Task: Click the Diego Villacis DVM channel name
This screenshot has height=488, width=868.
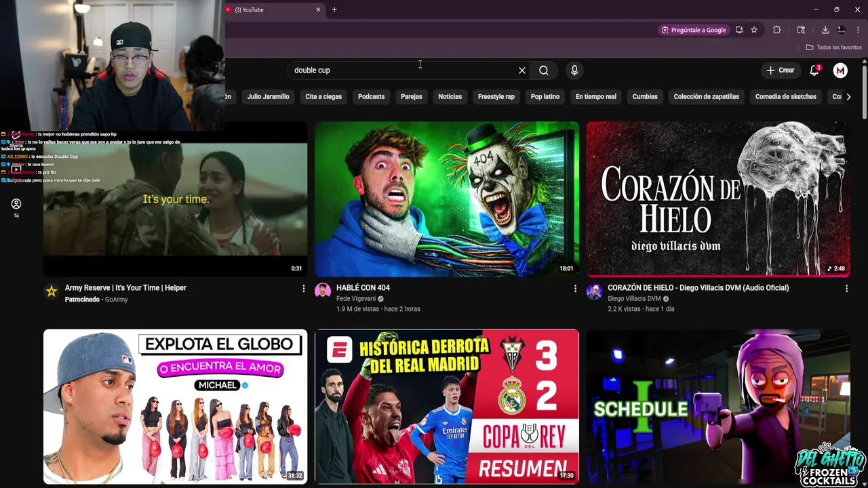Action: click(x=634, y=299)
